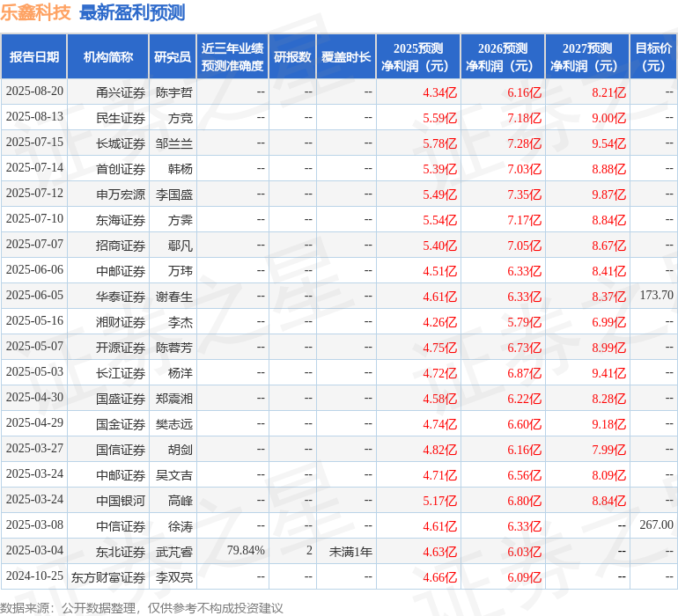This screenshot has height=616, width=678.
Task: Click researcher 吴文吉
Action: point(174,475)
